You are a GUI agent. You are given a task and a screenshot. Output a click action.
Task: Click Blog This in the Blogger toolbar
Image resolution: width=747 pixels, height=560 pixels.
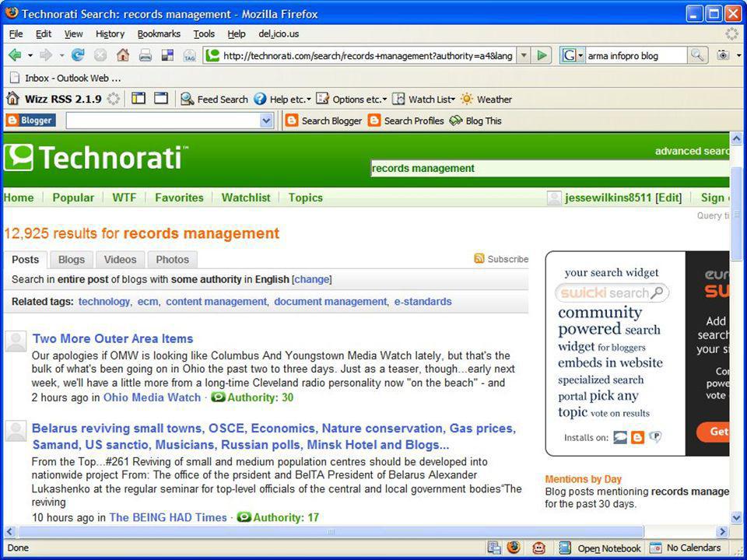coord(475,121)
